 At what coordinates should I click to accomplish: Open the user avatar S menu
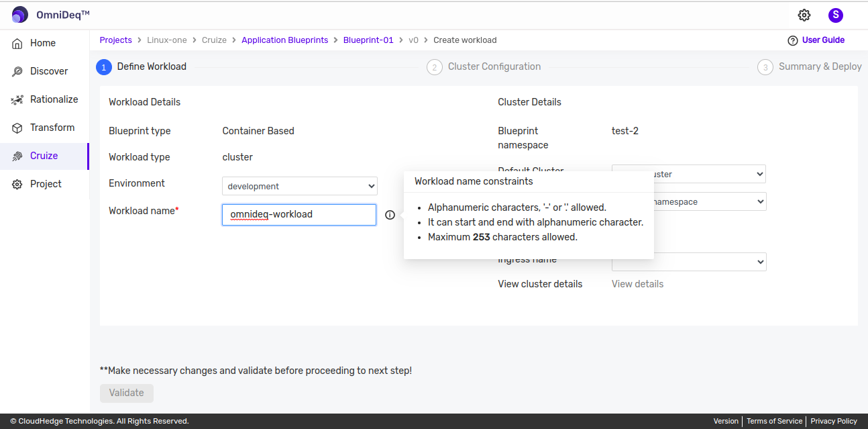835,15
